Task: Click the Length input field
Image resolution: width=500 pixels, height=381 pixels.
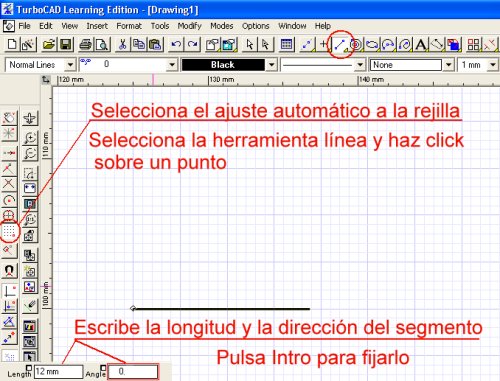Action: pyautogui.click(x=59, y=371)
